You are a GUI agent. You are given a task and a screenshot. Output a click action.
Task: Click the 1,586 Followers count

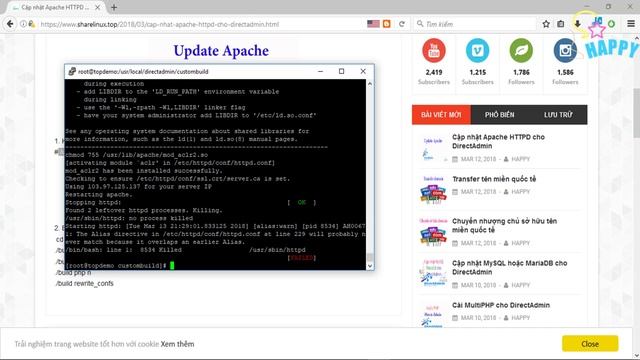point(565,72)
